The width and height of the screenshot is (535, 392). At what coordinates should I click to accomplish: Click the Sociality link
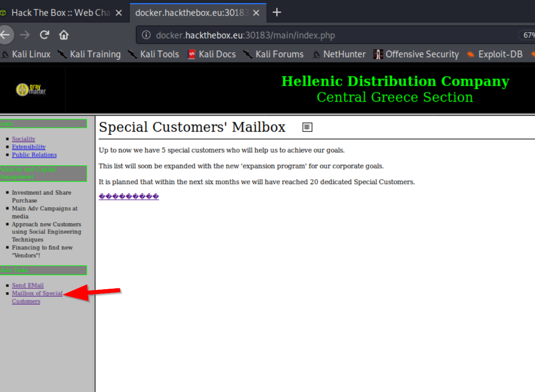[24, 139]
